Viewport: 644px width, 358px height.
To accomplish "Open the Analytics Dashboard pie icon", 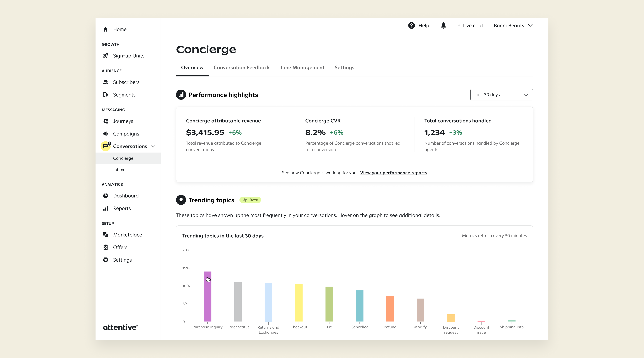I will (x=106, y=196).
